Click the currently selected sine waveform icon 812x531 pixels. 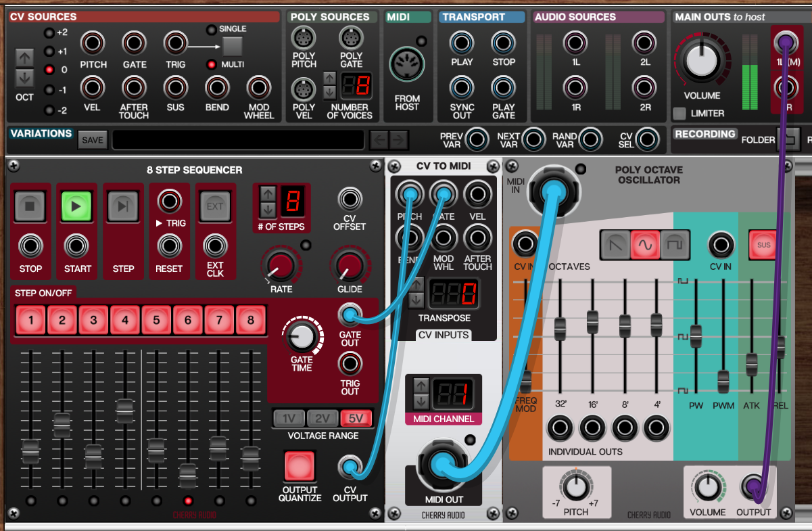point(646,245)
